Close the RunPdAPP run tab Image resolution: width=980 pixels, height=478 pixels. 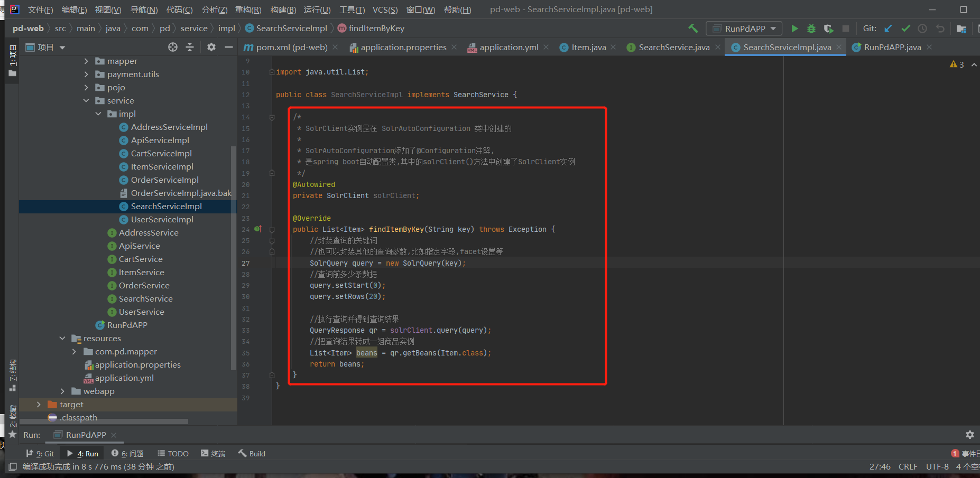114,435
